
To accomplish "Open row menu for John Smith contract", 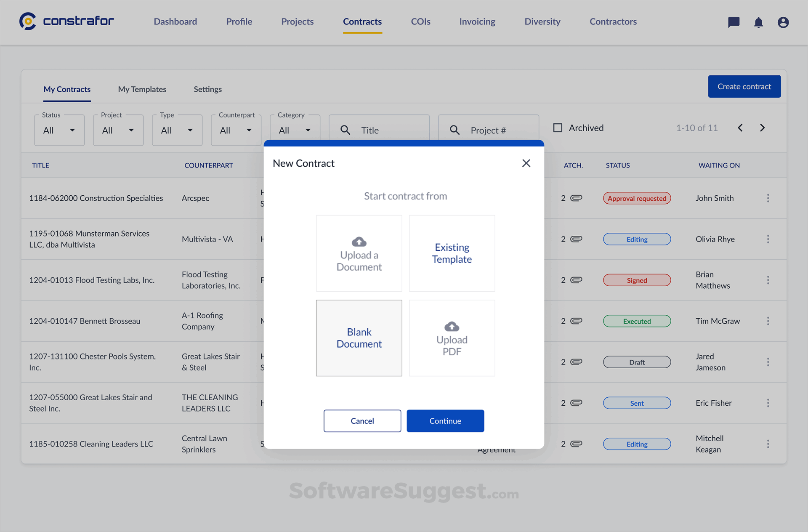I will point(768,198).
